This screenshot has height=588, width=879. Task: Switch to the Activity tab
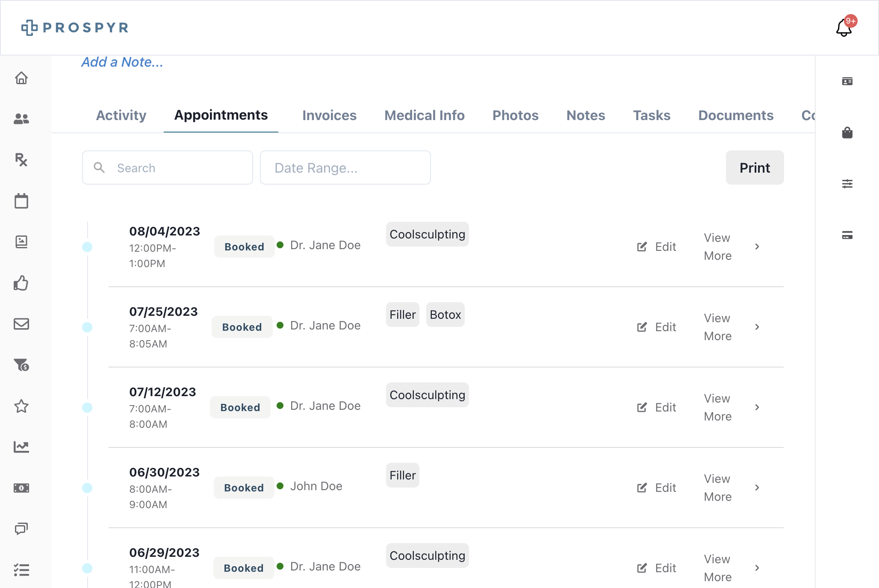coord(121,115)
